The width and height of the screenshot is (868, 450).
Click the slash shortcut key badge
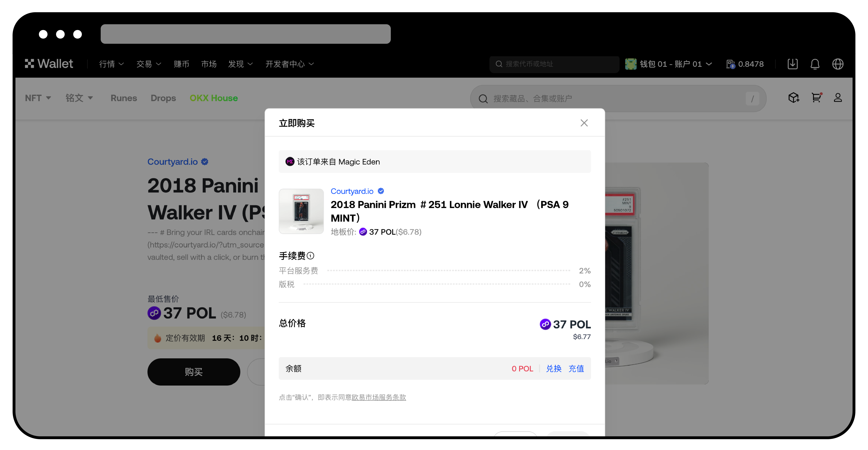click(x=752, y=99)
